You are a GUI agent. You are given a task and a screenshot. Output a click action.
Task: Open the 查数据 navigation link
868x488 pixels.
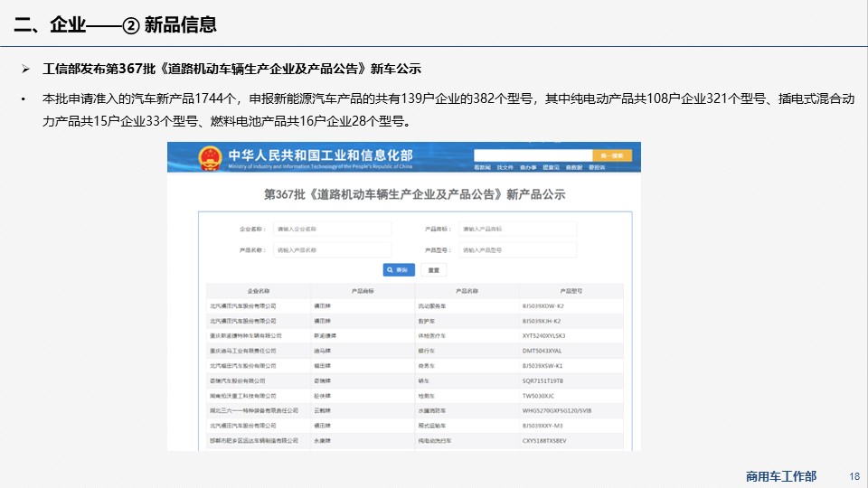(574, 167)
